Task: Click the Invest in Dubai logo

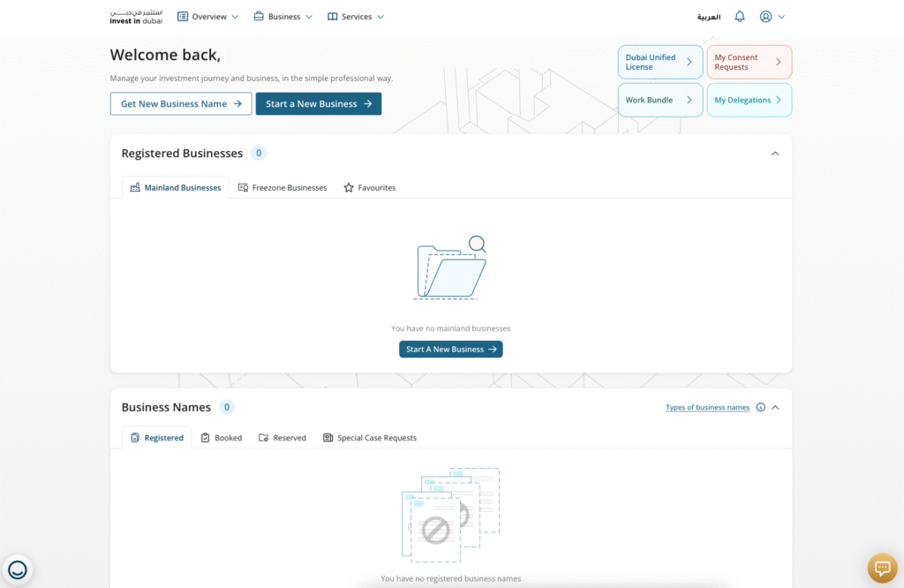Action: (x=136, y=17)
